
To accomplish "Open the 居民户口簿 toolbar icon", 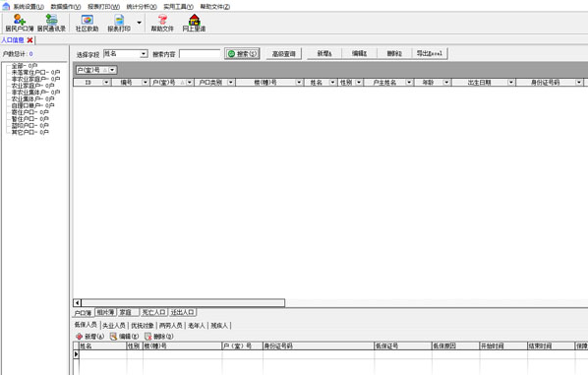I will (20, 23).
